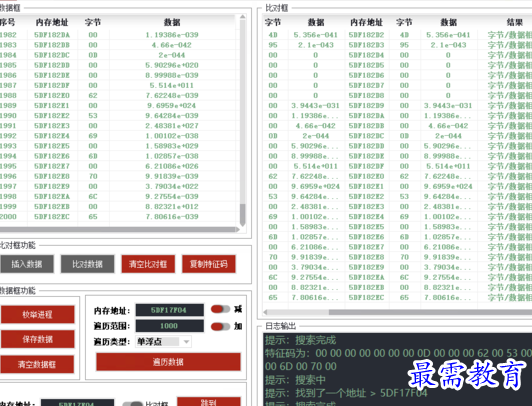Save data with 保存数据 button
Image resolution: width=532 pixels, height=406 pixels.
tap(37, 339)
